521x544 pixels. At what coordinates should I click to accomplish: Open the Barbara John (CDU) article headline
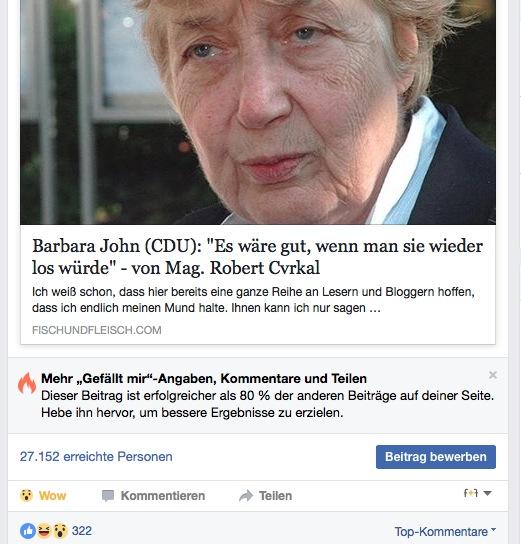tap(257, 257)
